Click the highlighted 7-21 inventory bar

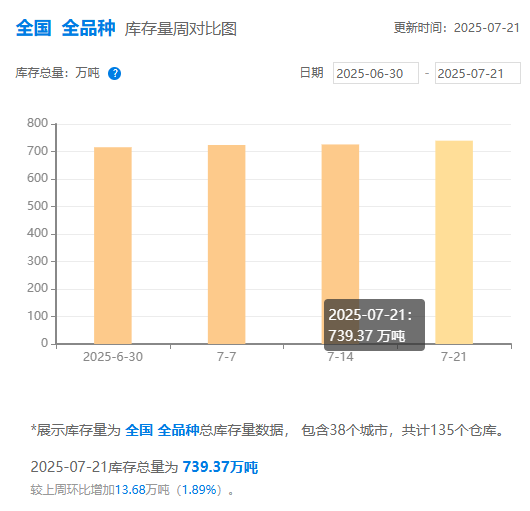tap(454, 242)
